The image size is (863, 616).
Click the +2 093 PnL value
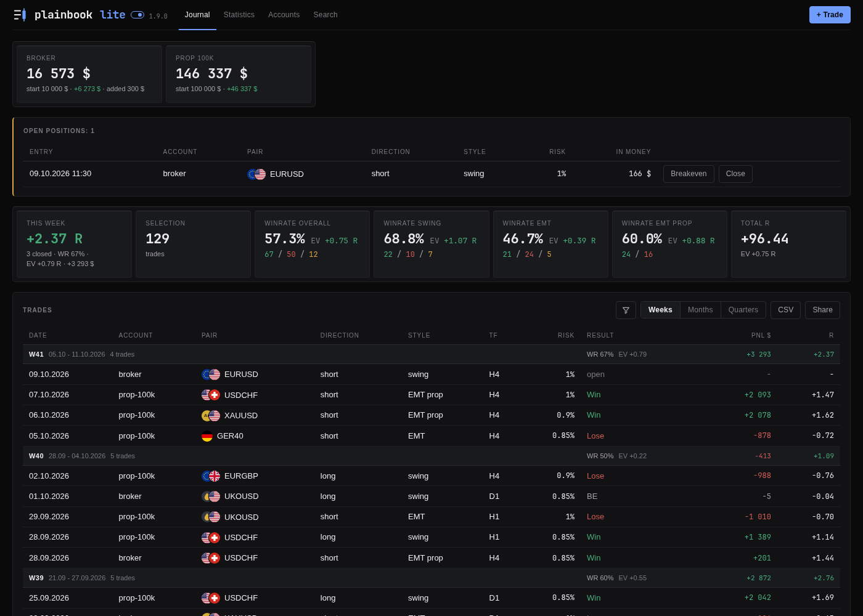tap(758, 395)
